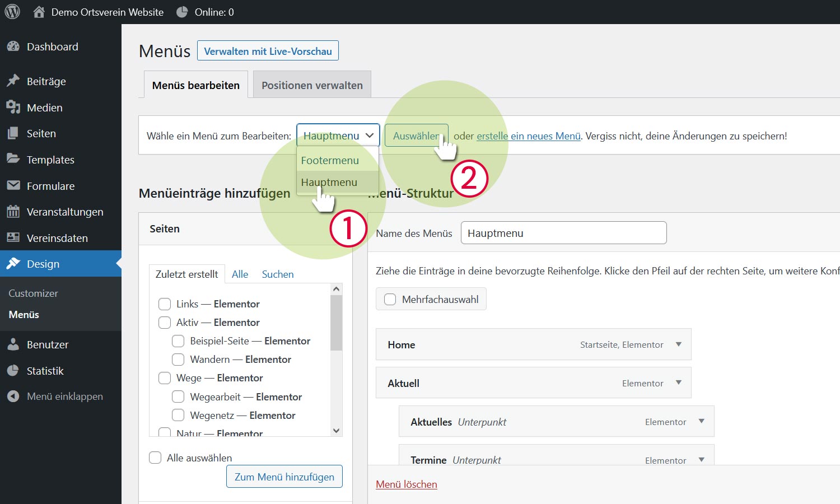Click the Medien media icon

[13, 107]
